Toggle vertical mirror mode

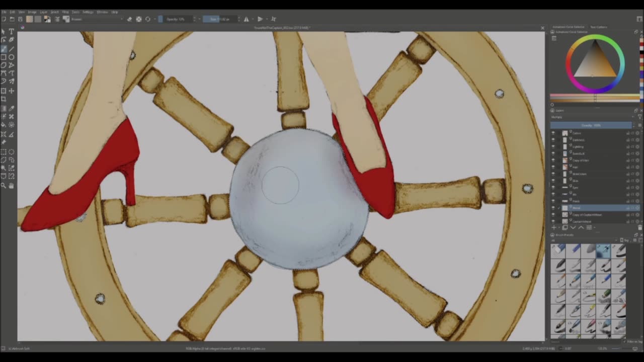tap(260, 19)
